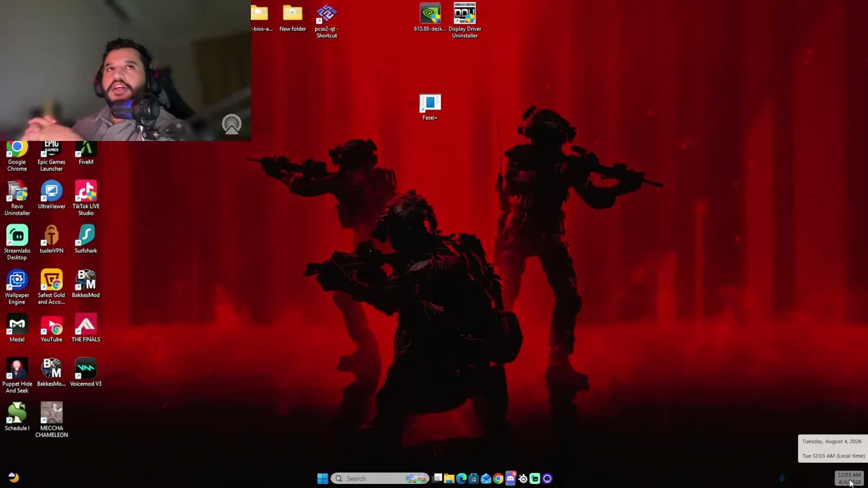Viewport: 868px width, 488px height.
Task: Open File Explorer from the taskbar
Action: pyautogui.click(x=449, y=479)
